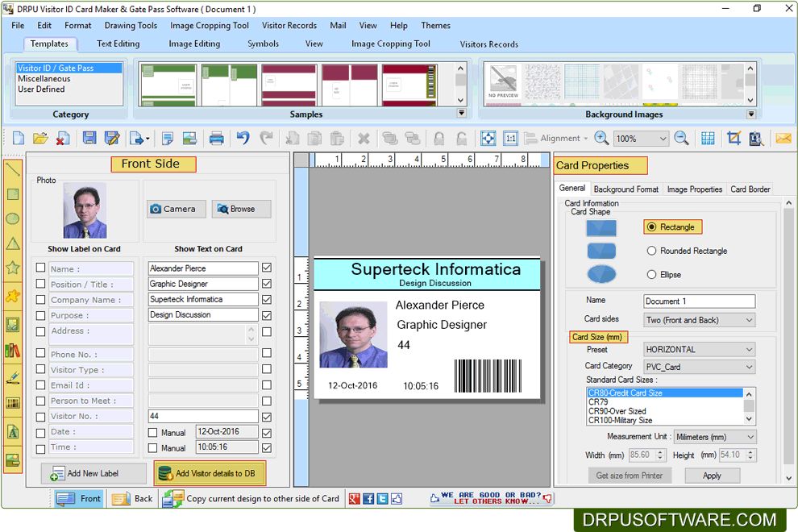The image size is (798, 532).
Task: Select the light blue grid background image
Action: [582, 81]
